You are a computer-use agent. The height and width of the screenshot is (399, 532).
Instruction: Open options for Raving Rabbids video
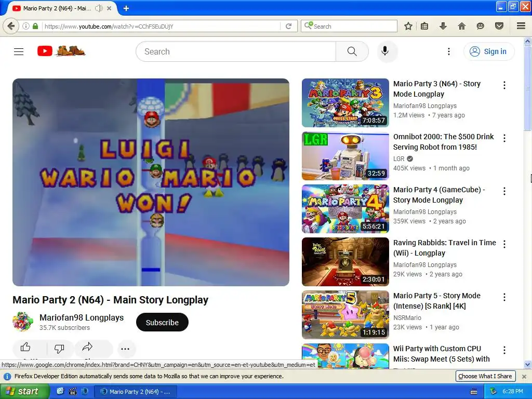[504, 244]
